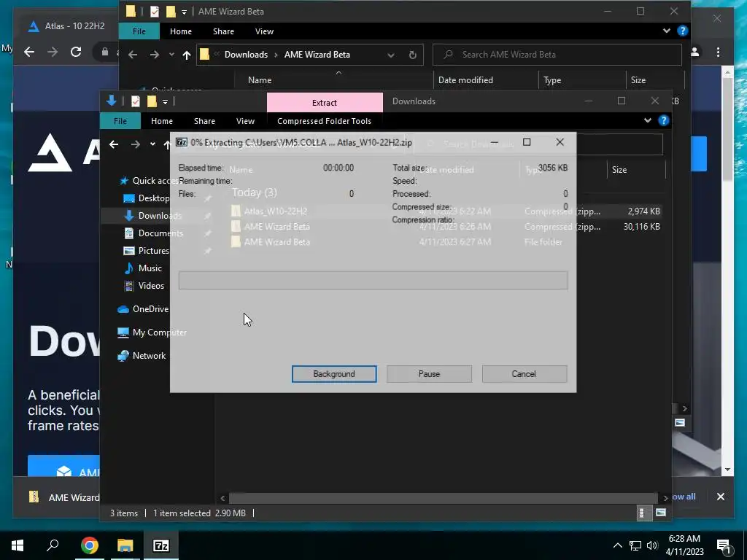Open Share tab in AME Wizard Beta window
The width and height of the screenshot is (747, 560).
coord(223,31)
